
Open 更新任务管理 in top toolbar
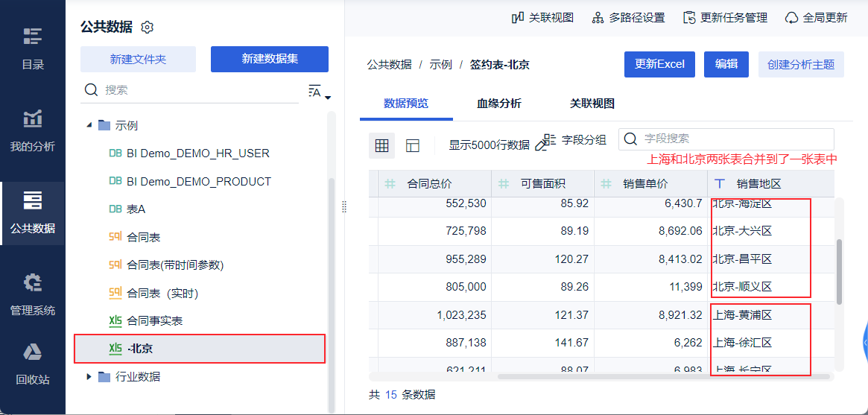(x=725, y=18)
